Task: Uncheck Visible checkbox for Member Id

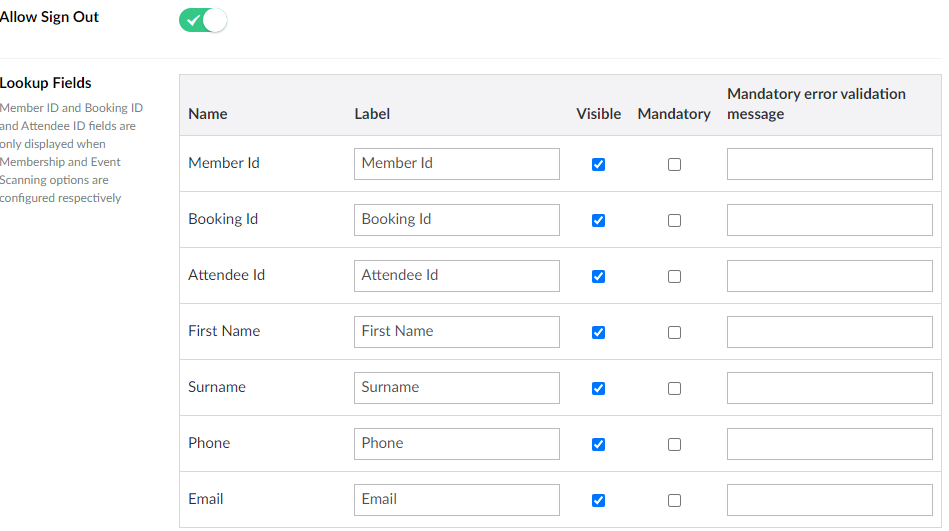Action: 598,164
